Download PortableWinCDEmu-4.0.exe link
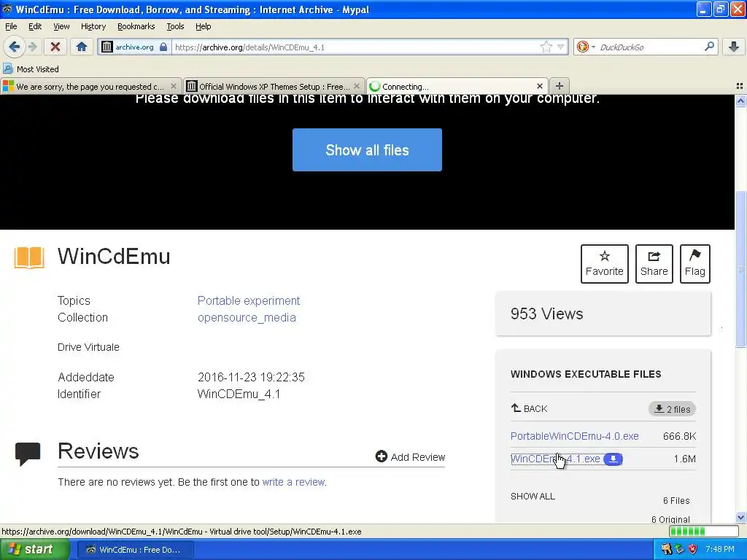747x560 pixels. pos(575,436)
